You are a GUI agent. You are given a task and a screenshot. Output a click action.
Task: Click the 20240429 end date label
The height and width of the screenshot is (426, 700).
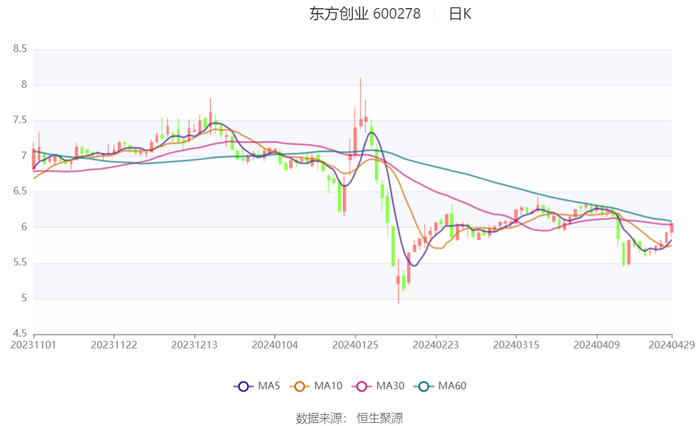(672, 344)
